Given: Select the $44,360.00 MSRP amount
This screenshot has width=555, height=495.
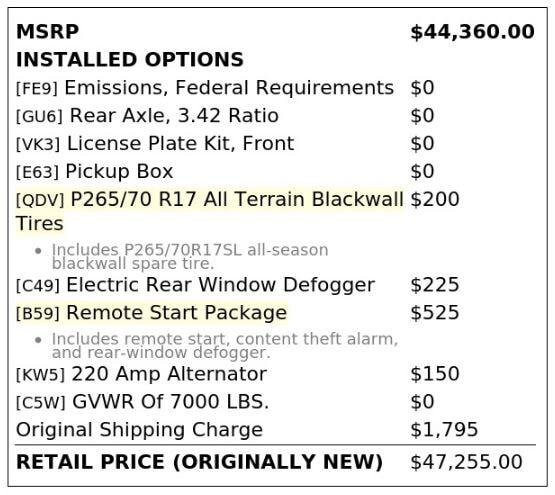Looking at the screenshot, I should 472,32.
